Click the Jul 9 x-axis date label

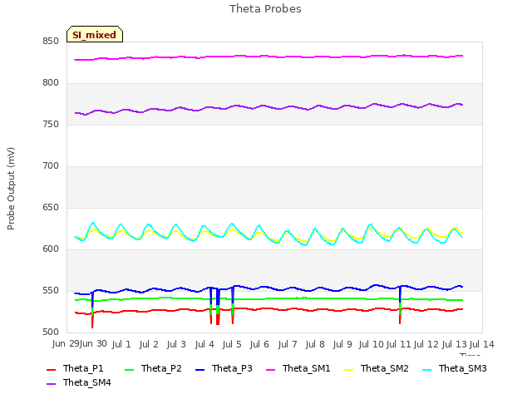point(342,344)
